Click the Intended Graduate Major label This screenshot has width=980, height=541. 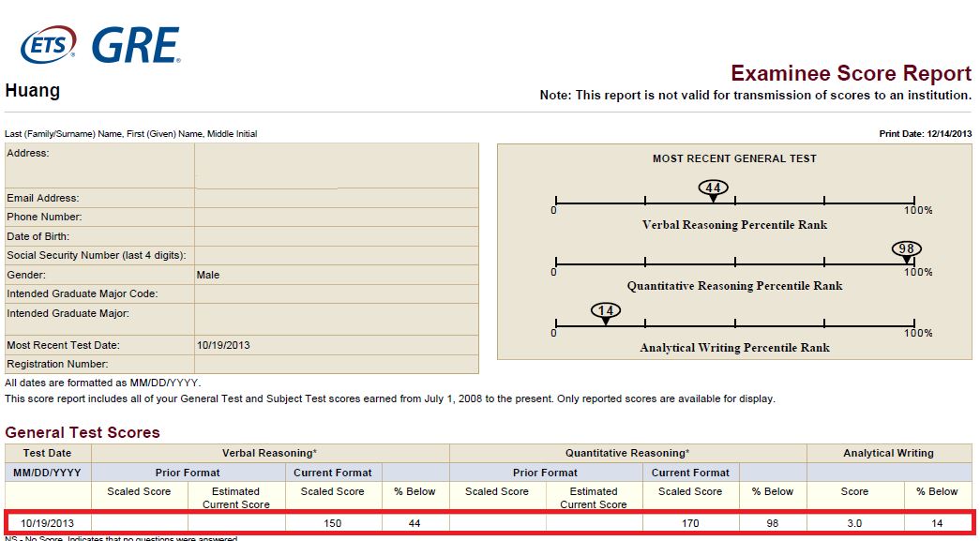[x=68, y=313]
